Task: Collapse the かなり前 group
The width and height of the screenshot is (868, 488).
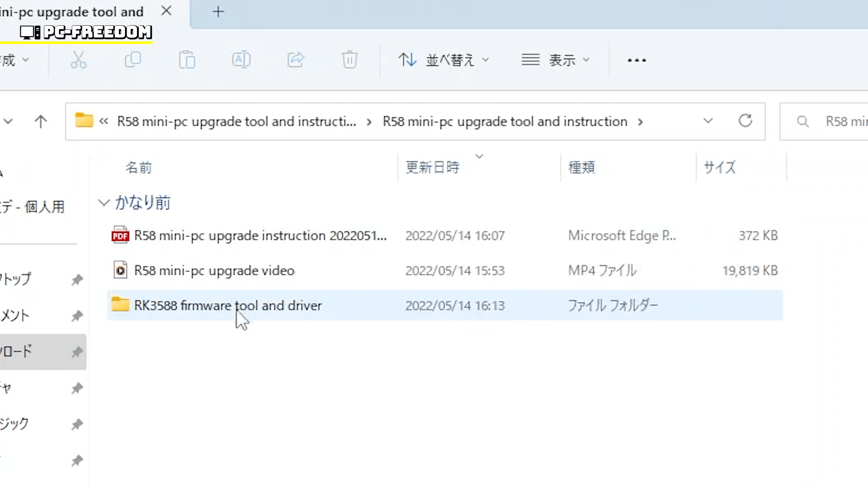Action: tap(104, 203)
